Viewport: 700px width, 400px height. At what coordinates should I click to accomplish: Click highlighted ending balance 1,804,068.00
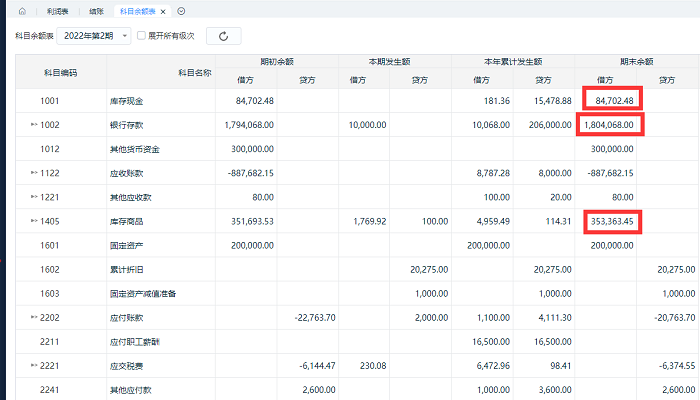pos(609,125)
